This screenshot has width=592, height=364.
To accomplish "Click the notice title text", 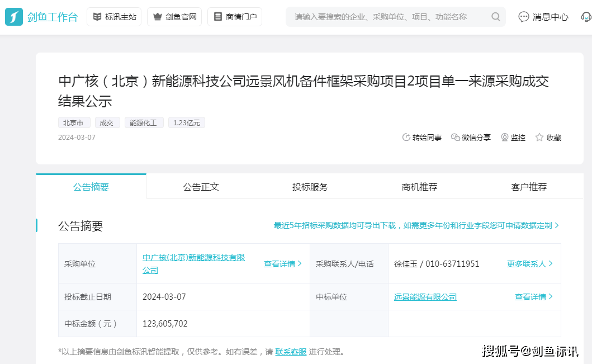I will (303, 91).
